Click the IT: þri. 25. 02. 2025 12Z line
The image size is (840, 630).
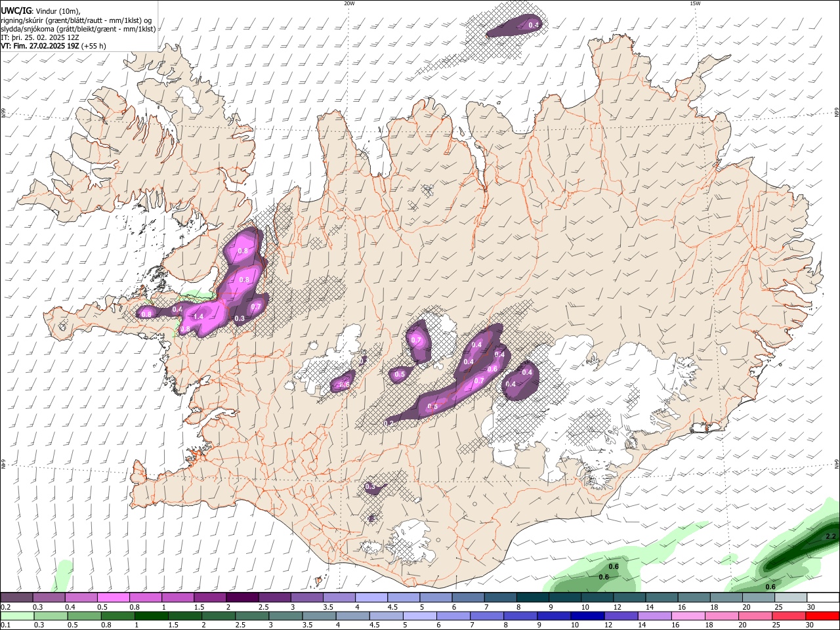click(40, 37)
